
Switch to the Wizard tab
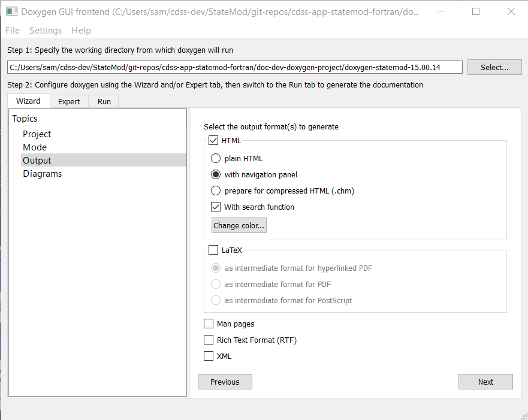(x=28, y=101)
